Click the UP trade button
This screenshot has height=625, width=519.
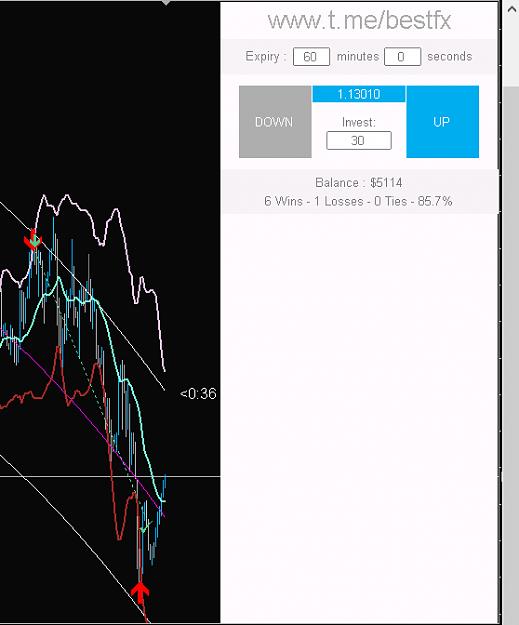point(442,122)
